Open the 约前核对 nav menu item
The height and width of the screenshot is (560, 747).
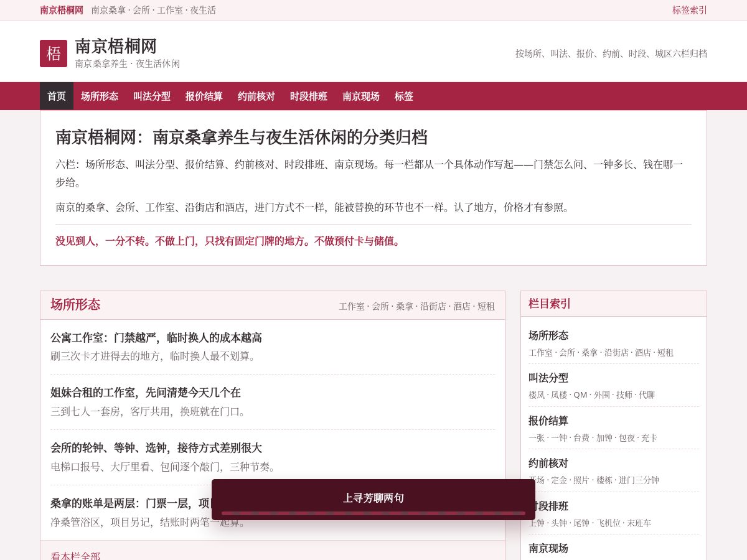point(256,96)
